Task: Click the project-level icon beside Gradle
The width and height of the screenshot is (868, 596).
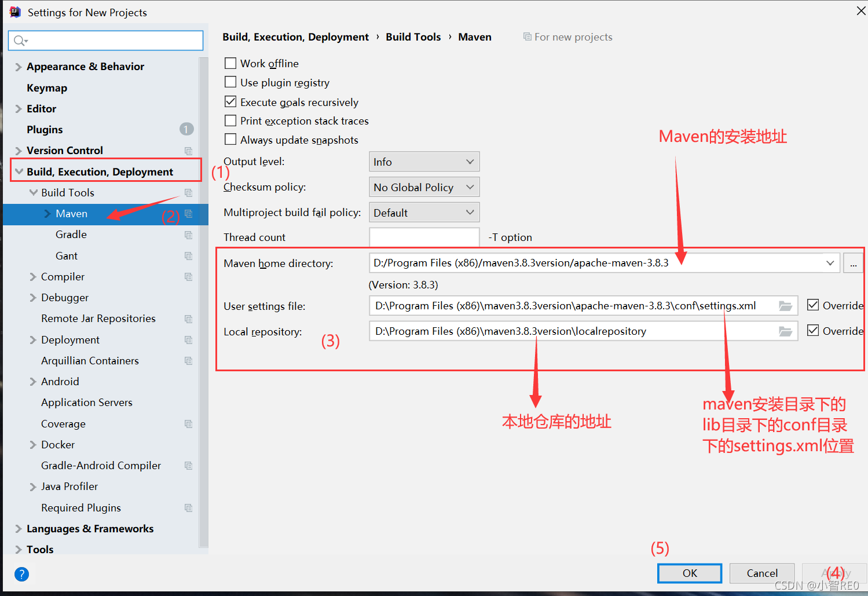Action: pyautogui.click(x=188, y=235)
